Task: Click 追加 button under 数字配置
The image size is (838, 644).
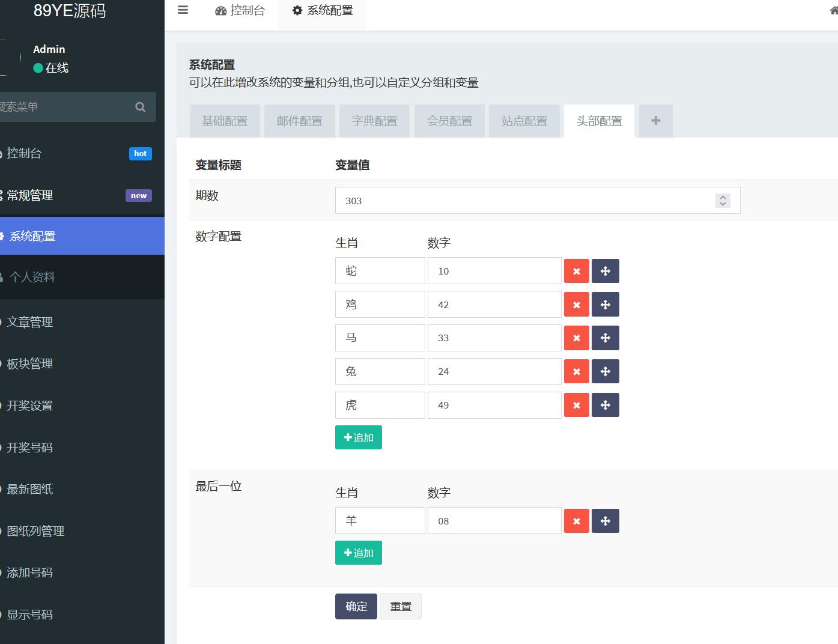Action: coord(358,437)
